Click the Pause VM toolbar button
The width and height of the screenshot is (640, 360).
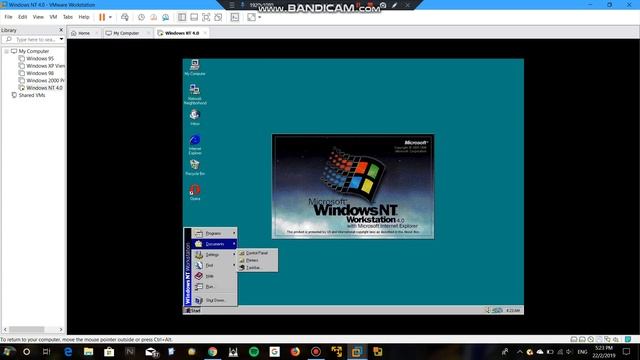click(102, 17)
